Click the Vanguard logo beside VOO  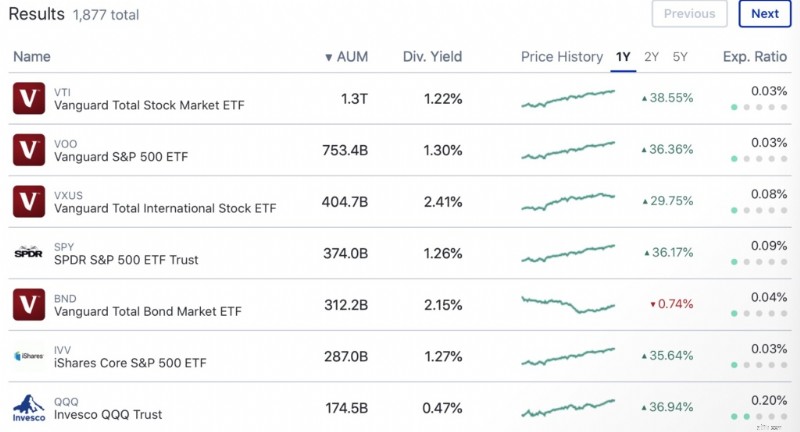coord(29,150)
